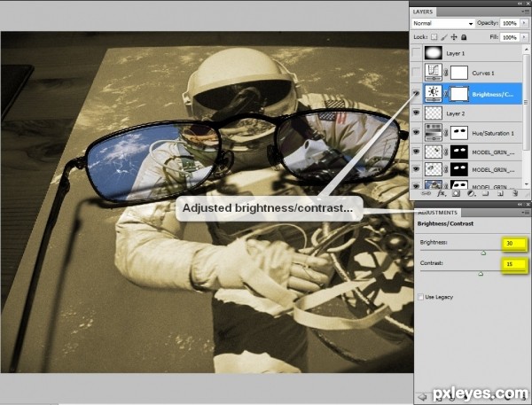The width and height of the screenshot is (532, 405).
Task: Select the middle MODEL_GRIN layer mask
Action: coord(458,169)
